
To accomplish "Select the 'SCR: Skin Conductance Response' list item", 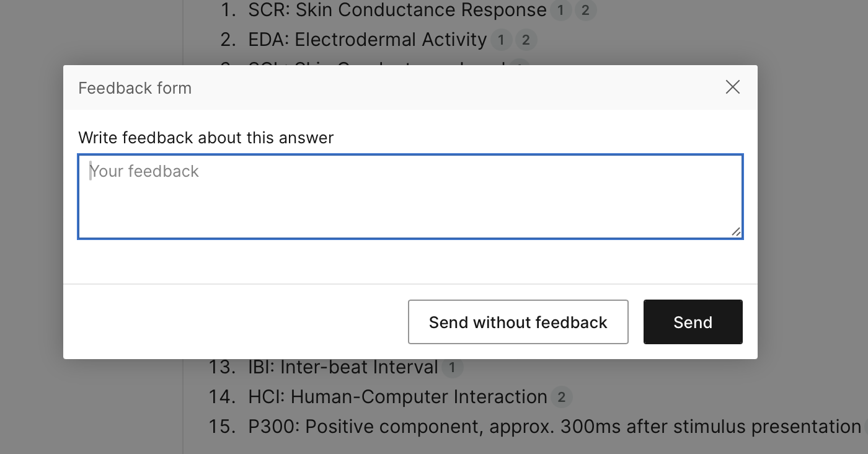I will [397, 10].
